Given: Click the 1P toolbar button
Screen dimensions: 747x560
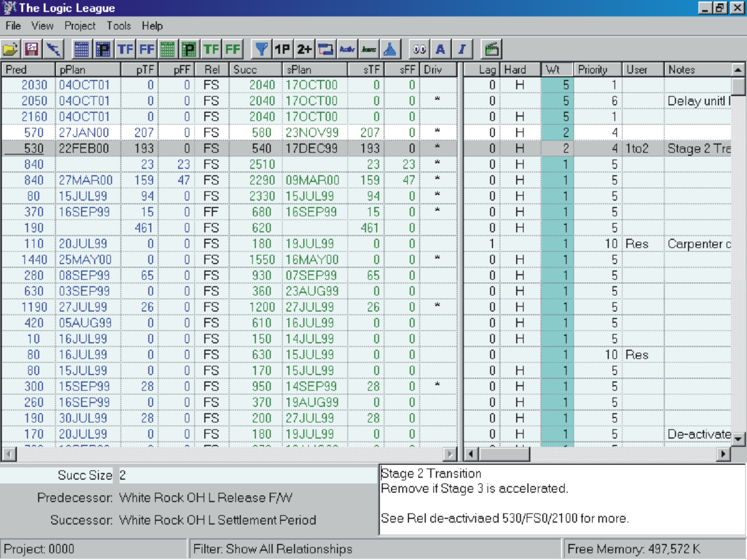Looking at the screenshot, I should point(282,49).
